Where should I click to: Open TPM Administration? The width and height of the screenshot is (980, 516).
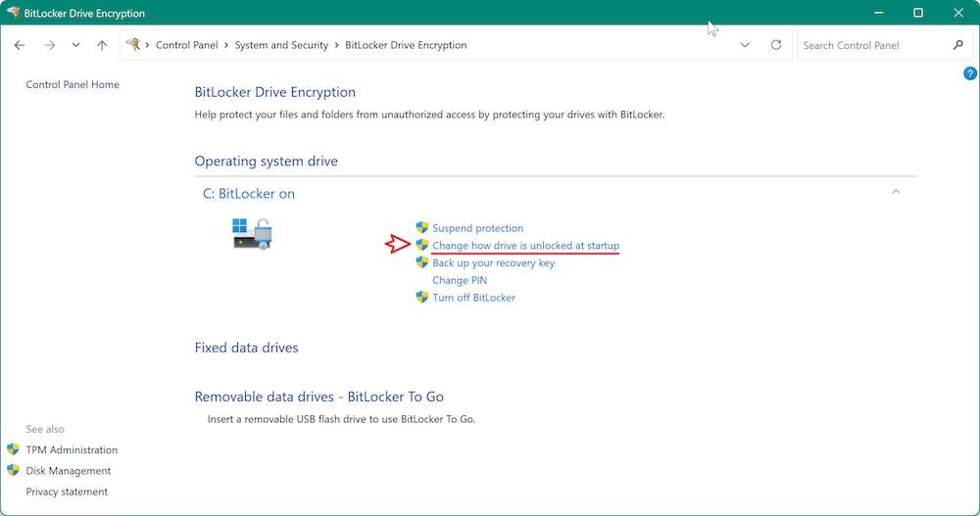tap(72, 449)
